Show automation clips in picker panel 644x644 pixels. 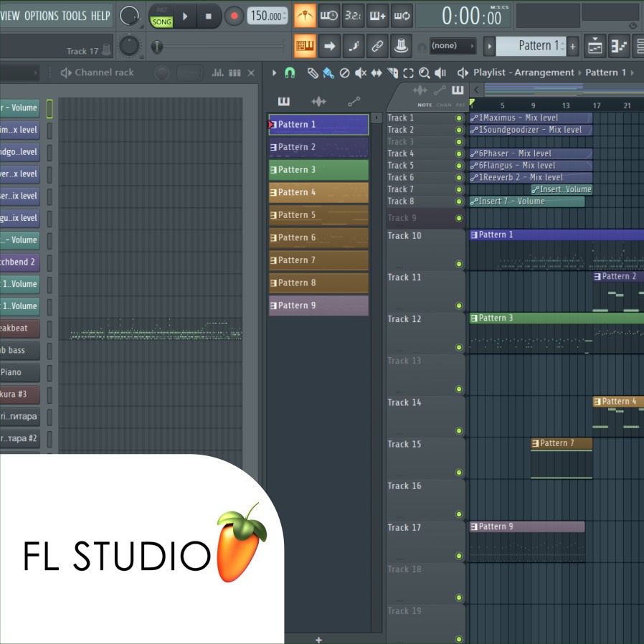point(354,101)
